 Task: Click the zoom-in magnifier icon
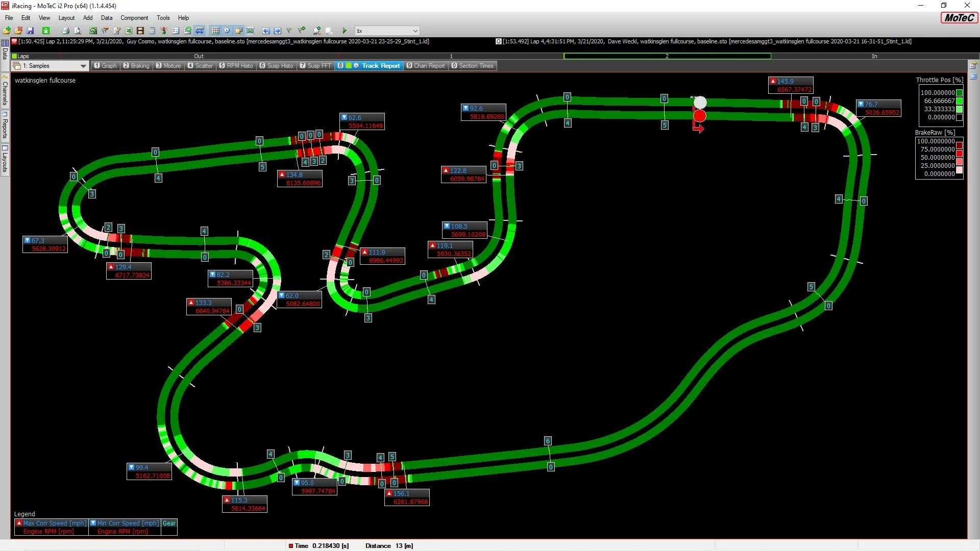click(x=317, y=31)
